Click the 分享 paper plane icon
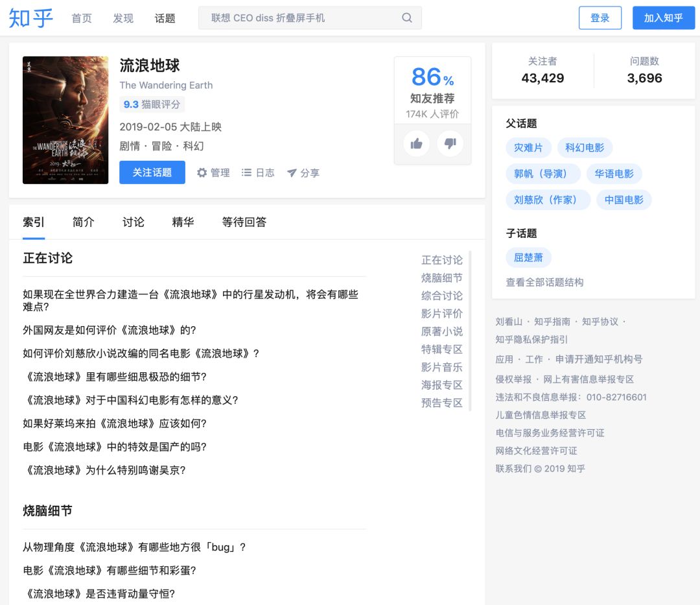This screenshot has height=605, width=700. [x=292, y=172]
